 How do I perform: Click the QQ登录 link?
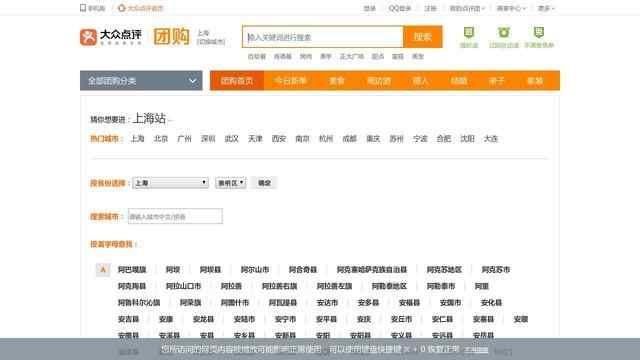(x=400, y=8)
